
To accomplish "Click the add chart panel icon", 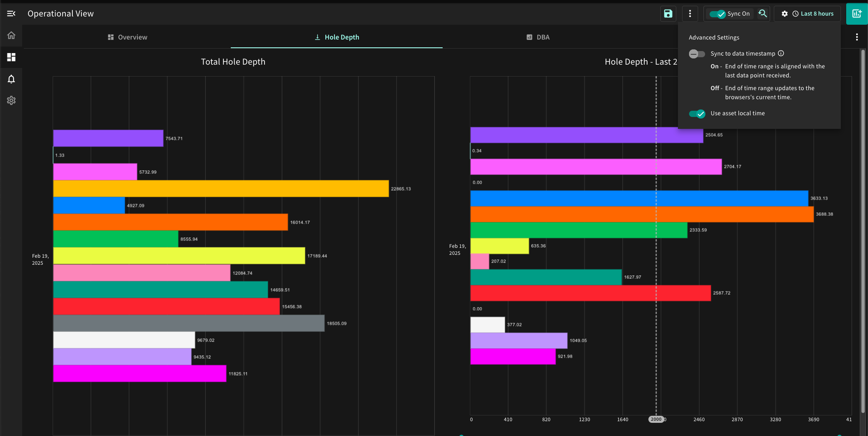I will [857, 14].
